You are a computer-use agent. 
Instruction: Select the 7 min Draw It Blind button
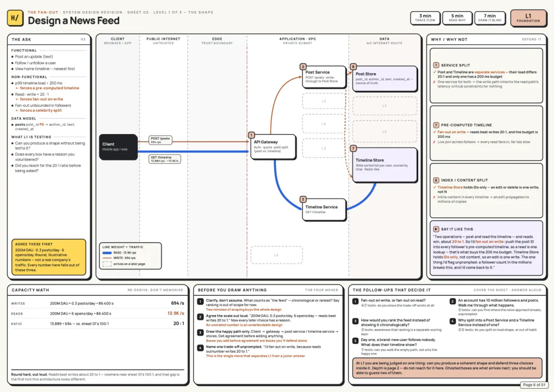pos(489,18)
